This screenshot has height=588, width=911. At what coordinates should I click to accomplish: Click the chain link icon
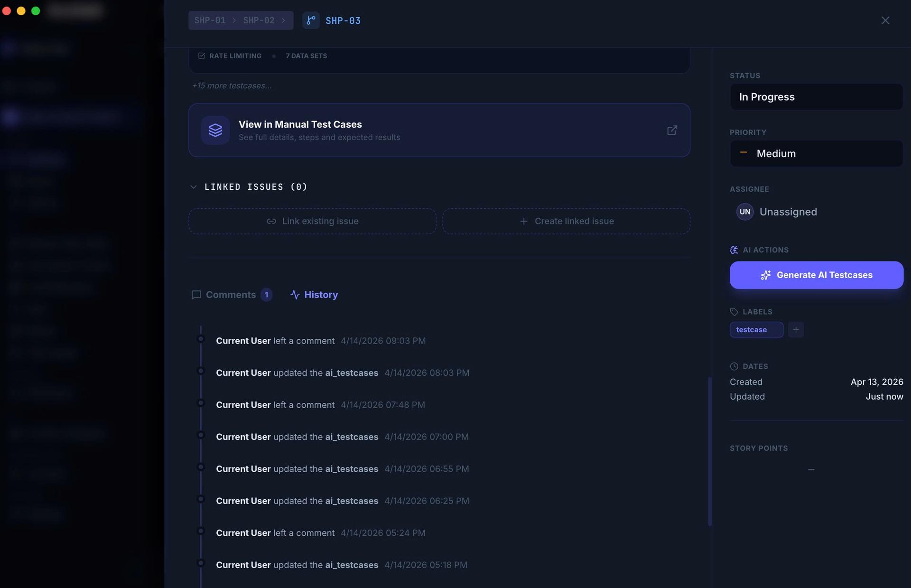tap(271, 221)
